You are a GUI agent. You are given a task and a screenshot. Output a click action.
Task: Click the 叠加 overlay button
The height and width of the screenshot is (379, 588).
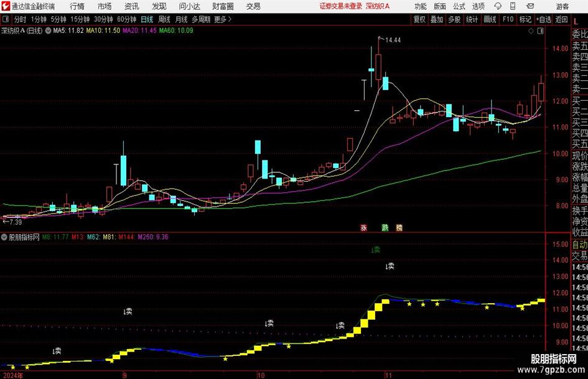pos(437,19)
